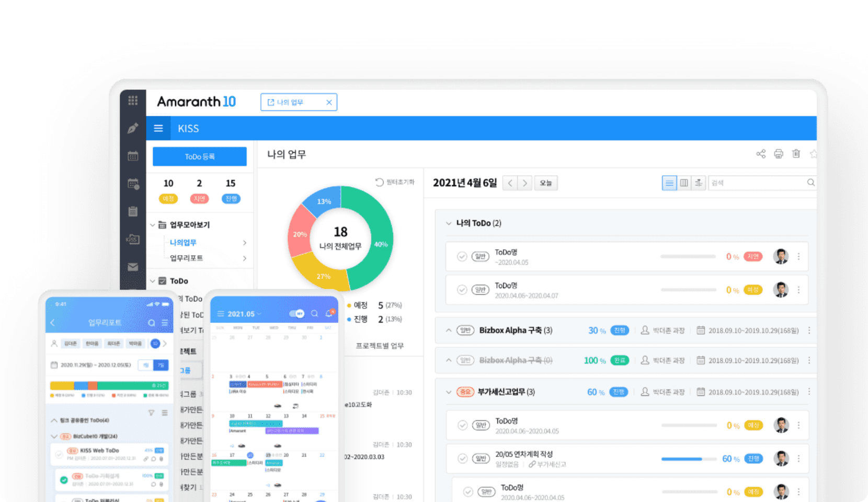Image resolution: width=868 pixels, height=502 pixels.
Task: Check complete circle on ToDo ~2020.04.05
Action: click(462, 256)
